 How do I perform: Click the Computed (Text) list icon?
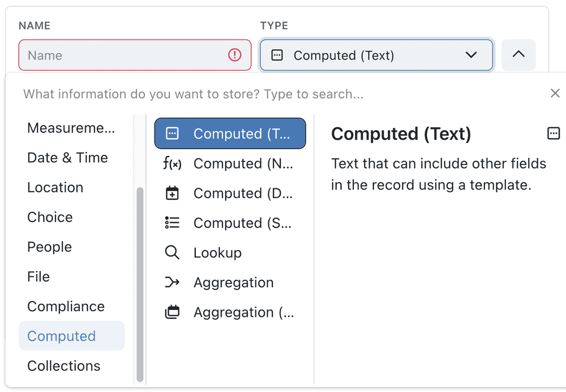tap(172, 133)
